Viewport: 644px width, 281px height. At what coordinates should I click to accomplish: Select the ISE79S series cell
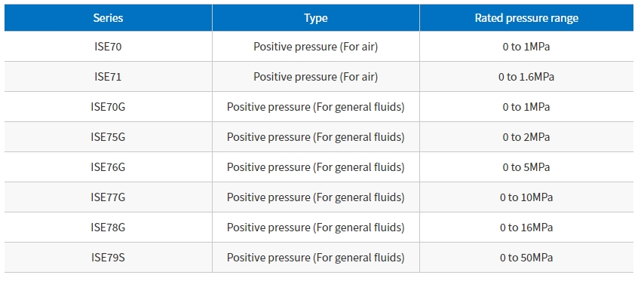[x=108, y=258]
